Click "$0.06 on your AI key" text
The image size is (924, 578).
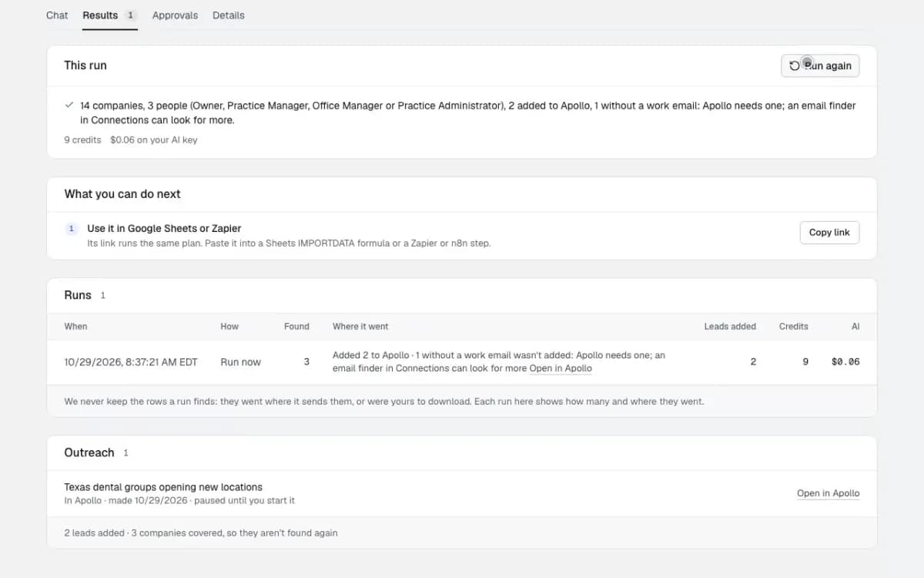tap(154, 140)
